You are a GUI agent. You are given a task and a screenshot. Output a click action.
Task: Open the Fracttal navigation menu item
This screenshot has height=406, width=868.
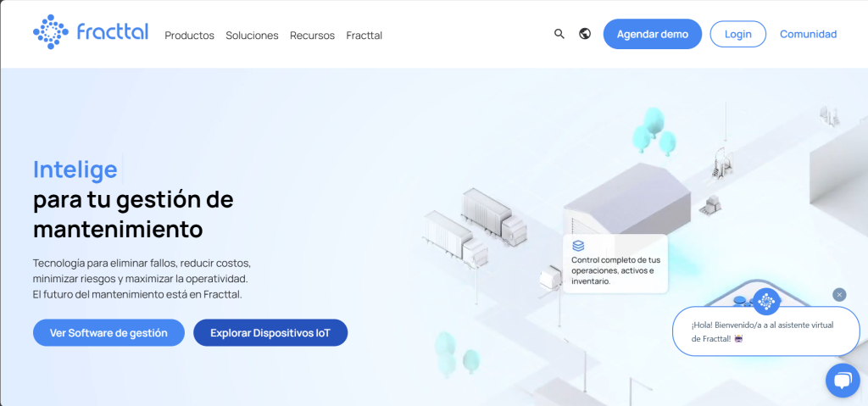pos(364,36)
